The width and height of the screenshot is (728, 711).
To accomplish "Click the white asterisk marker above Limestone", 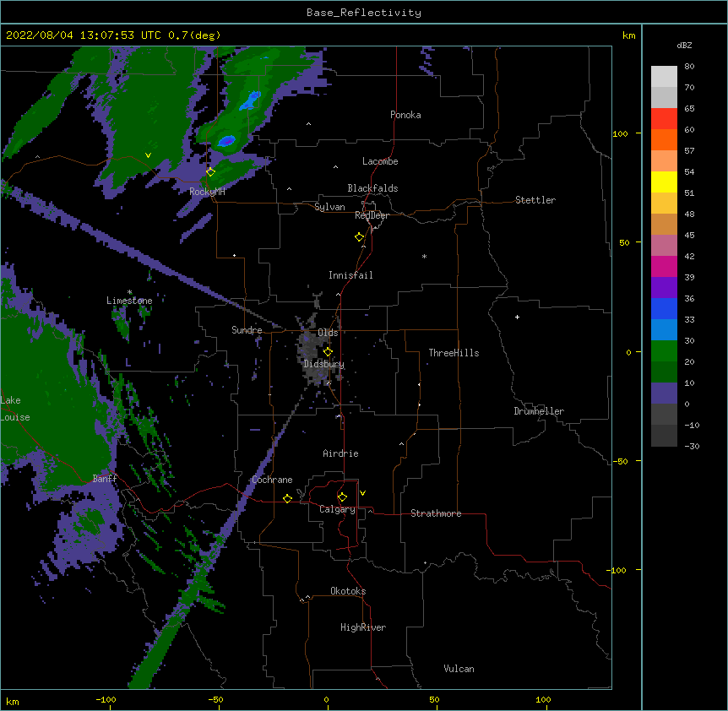I will click(129, 292).
